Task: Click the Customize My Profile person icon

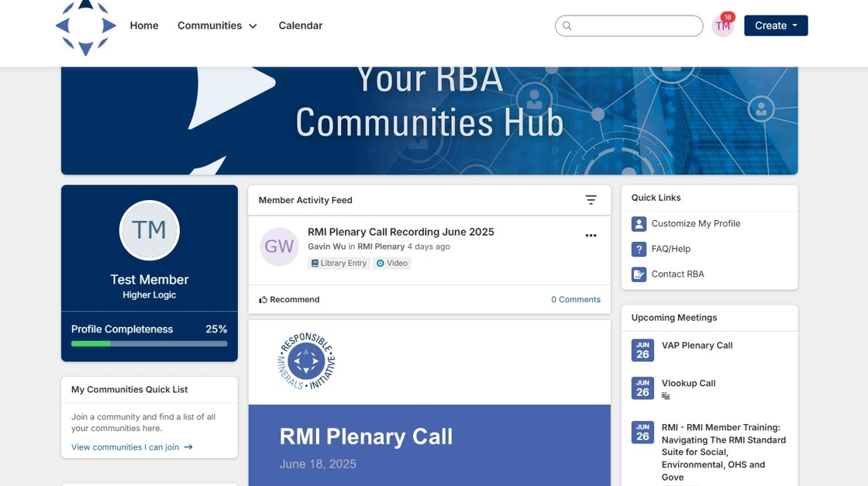Action: (639, 224)
